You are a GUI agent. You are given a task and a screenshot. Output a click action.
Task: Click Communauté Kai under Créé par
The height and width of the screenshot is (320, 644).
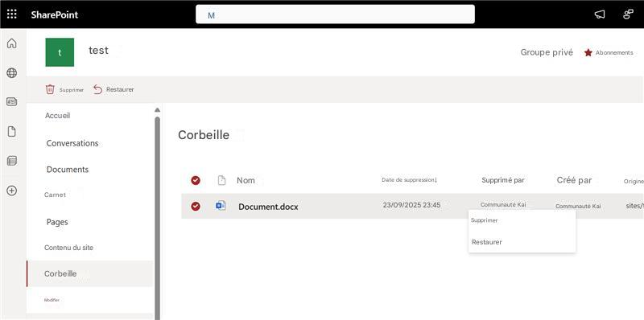pos(578,207)
